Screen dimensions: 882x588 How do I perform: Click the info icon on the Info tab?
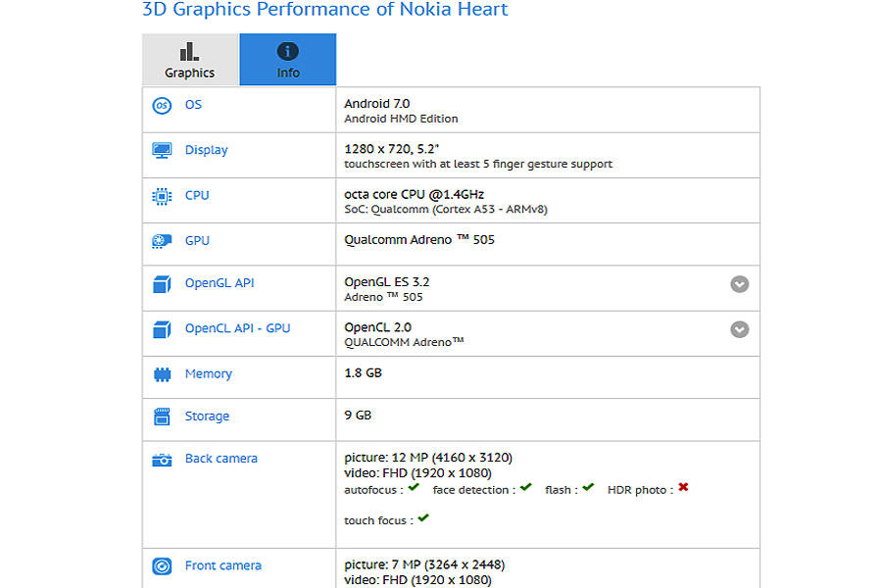[x=287, y=49]
